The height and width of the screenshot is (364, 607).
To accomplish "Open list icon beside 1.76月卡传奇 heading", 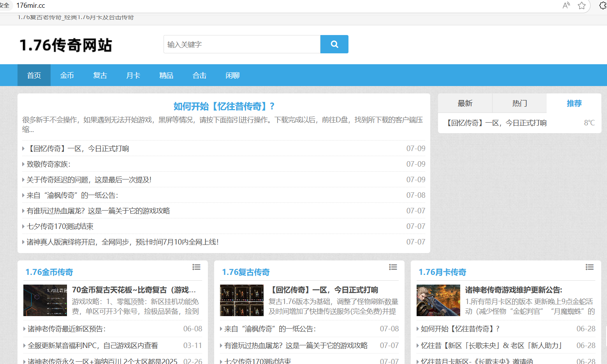I will coord(589,267).
